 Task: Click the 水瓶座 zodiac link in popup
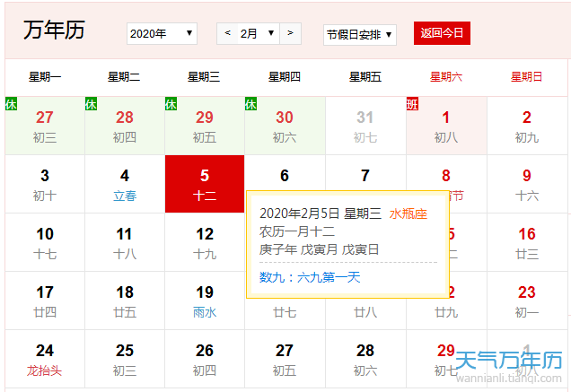[408, 213]
